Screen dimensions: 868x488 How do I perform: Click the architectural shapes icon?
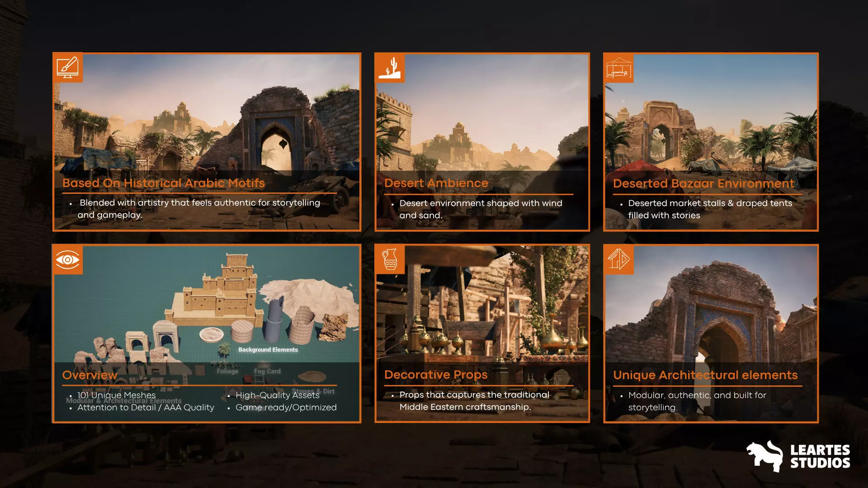click(618, 259)
